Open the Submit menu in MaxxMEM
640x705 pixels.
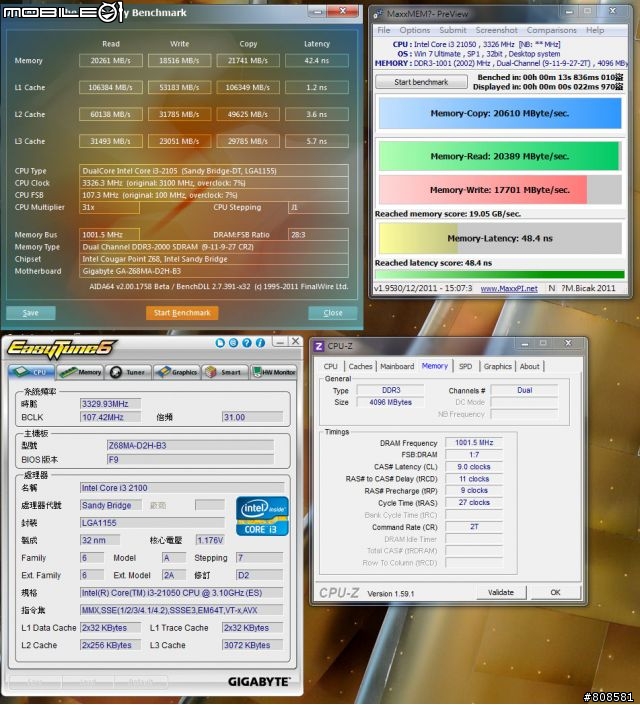click(452, 30)
